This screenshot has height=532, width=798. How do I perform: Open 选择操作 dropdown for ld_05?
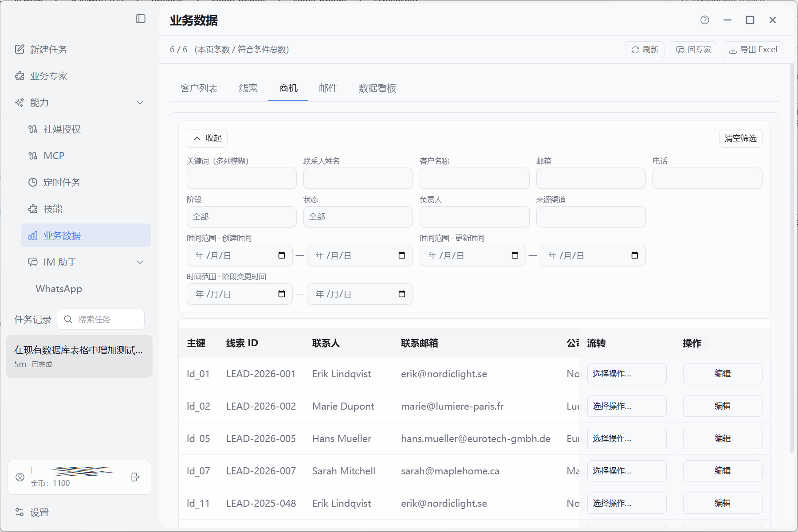pos(627,438)
